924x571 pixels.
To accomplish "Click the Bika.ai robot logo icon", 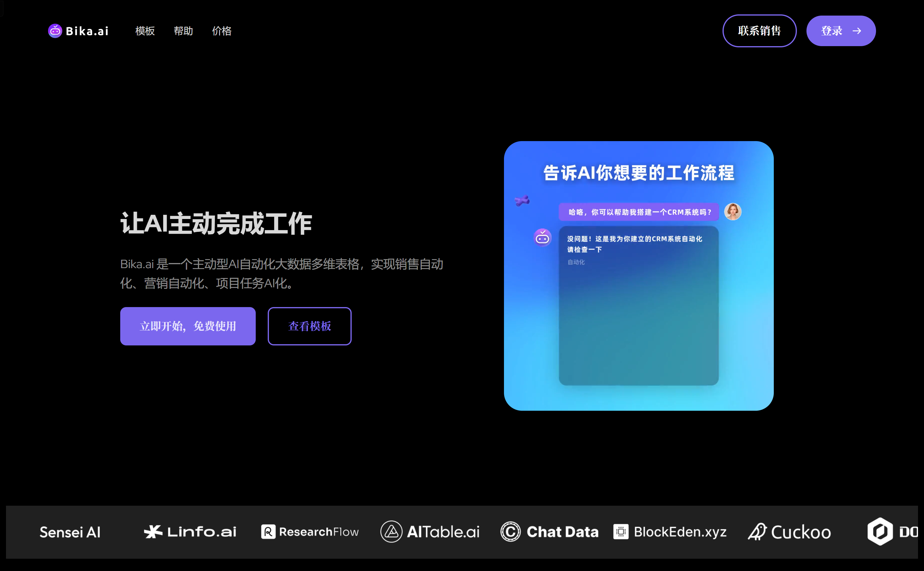I will click(x=55, y=31).
